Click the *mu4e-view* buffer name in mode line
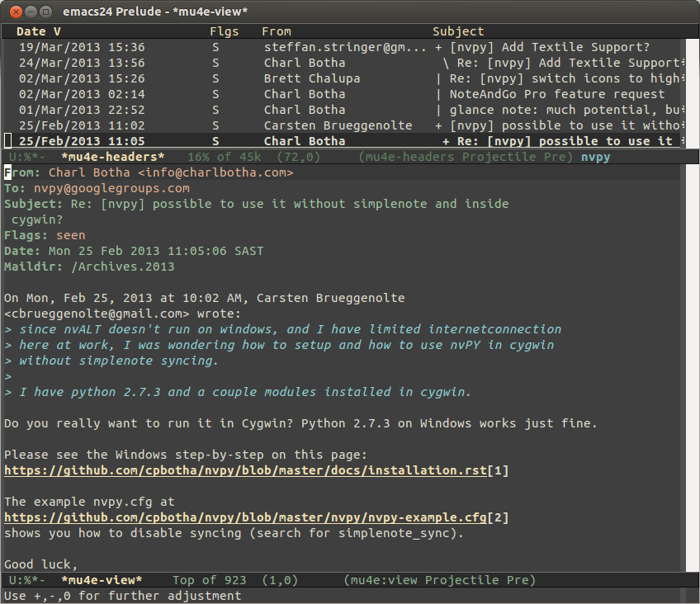 102,580
